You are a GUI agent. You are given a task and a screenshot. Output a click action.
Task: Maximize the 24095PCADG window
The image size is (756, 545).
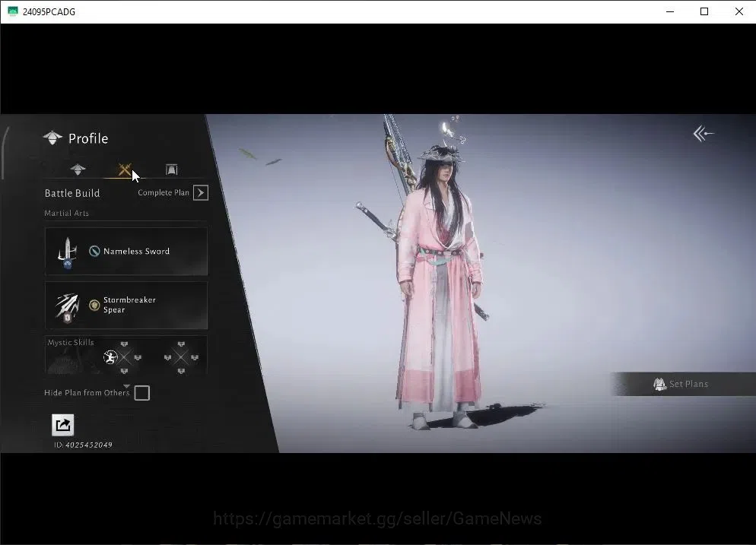(704, 11)
